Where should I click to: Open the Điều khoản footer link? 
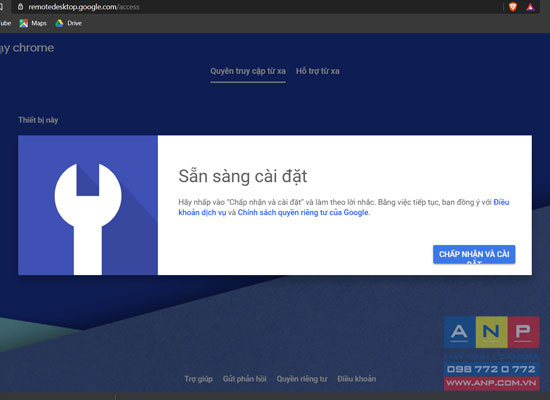coord(356,379)
